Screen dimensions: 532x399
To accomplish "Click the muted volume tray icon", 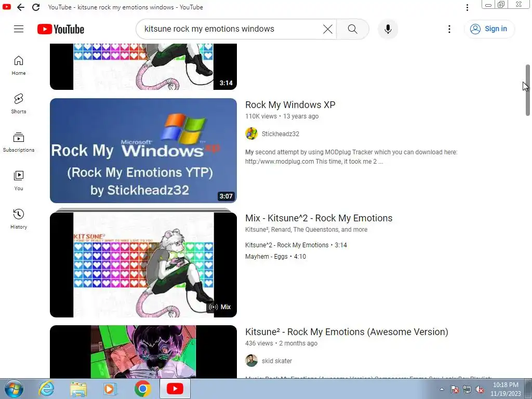I will [x=480, y=389].
